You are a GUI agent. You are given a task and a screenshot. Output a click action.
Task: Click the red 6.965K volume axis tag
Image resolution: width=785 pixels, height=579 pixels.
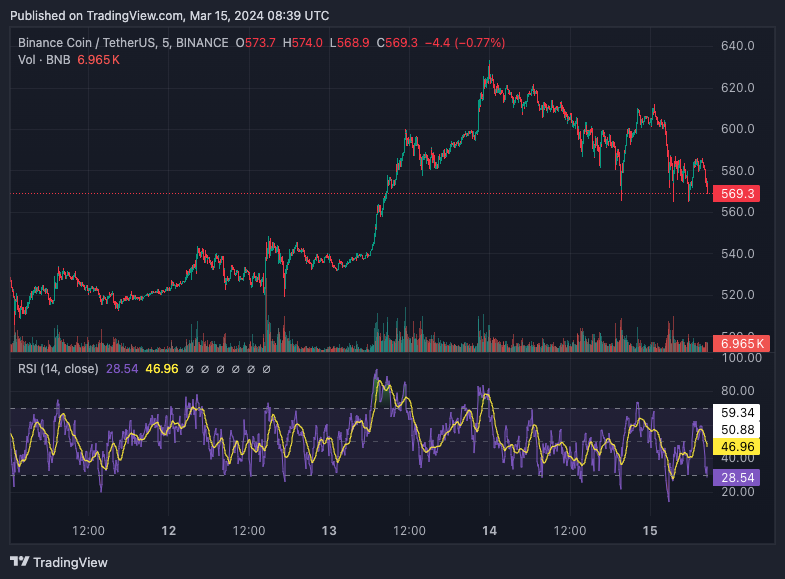737,344
